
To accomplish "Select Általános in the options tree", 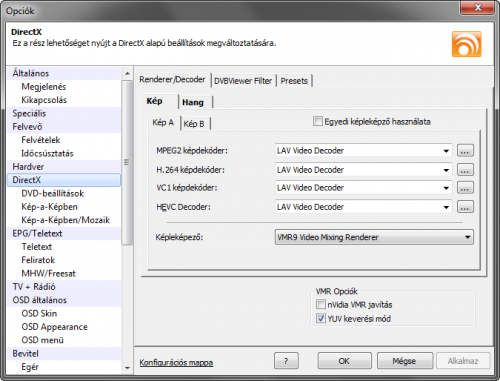I will [64, 73].
